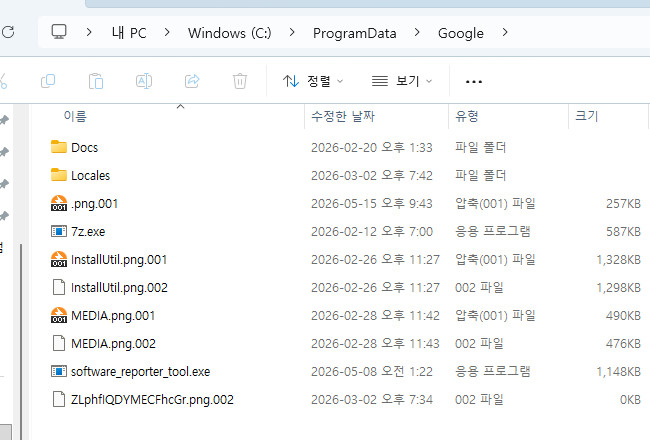Click the Delete trash can icon
The width and height of the screenshot is (650, 440).
point(240,81)
